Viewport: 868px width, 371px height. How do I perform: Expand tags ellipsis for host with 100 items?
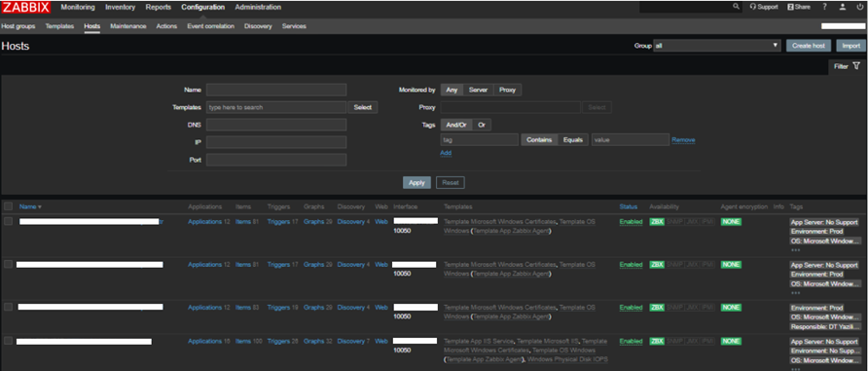(x=795, y=369)
